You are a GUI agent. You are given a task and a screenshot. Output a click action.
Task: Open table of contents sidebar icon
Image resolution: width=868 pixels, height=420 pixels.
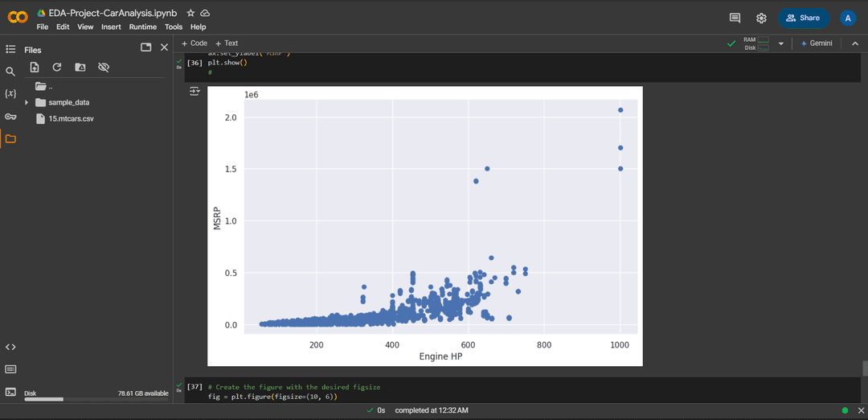point(10,49)
